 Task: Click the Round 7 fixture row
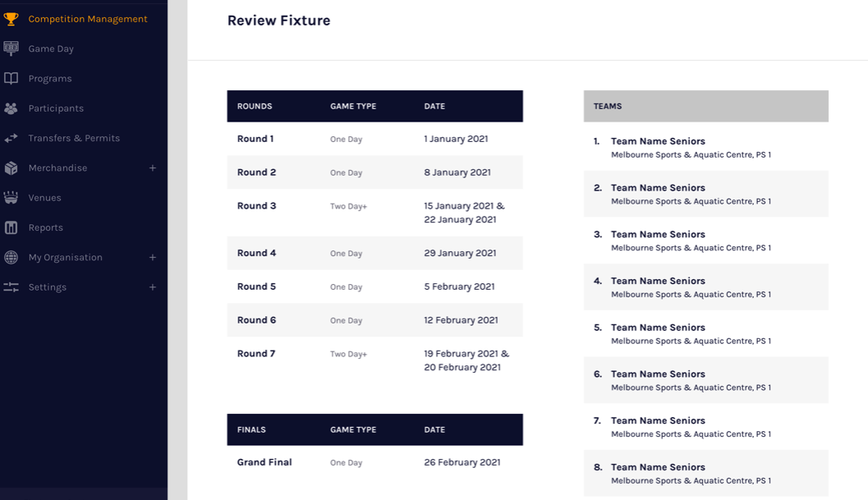tap(374, 360)
